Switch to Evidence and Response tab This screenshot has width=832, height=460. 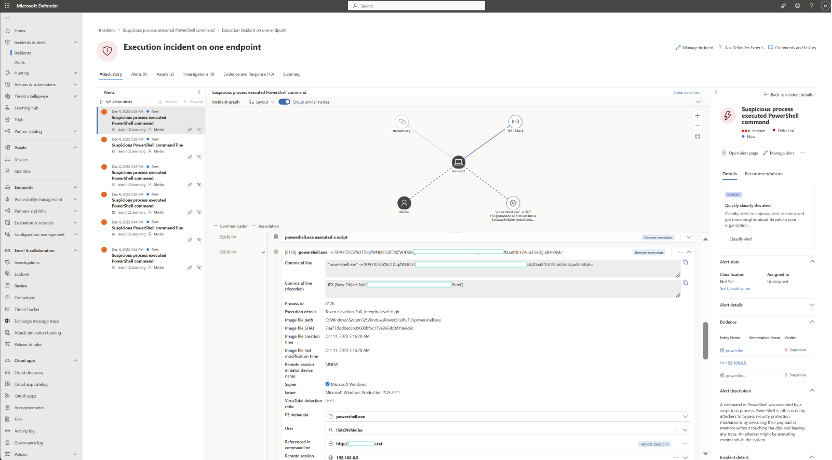coord(249,74)
